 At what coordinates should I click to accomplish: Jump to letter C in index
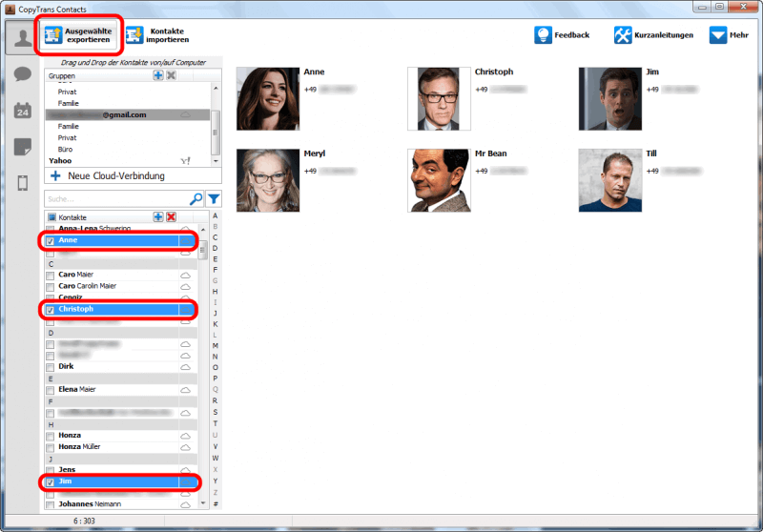(216, 237)
